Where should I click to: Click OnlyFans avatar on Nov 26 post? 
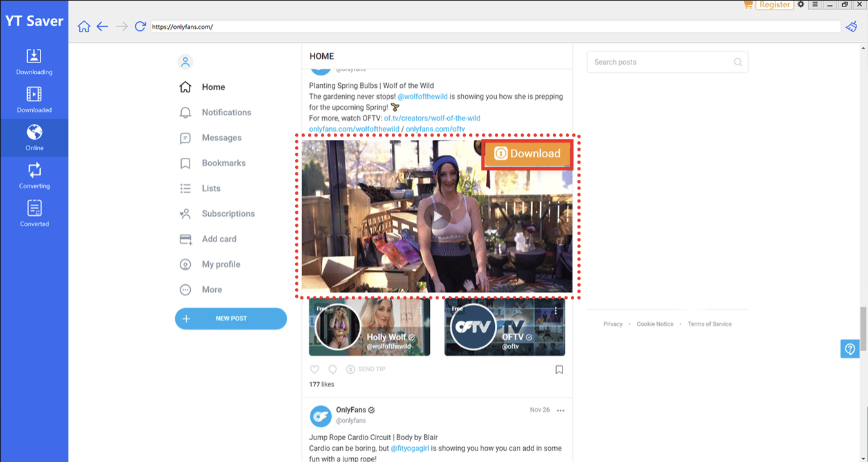point(320,416)
